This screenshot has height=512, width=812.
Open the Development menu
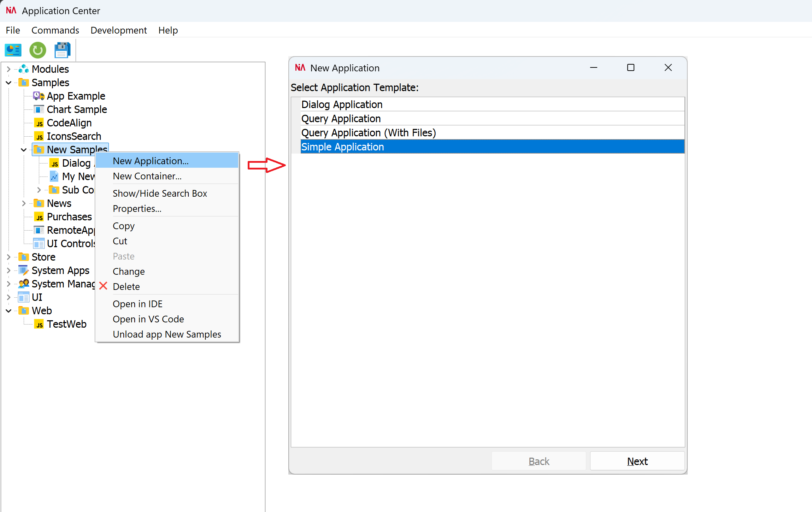coord(119,30)
